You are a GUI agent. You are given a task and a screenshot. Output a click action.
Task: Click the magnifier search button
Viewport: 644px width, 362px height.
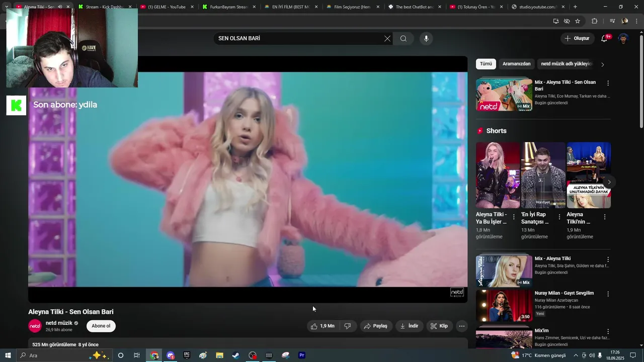(404, 39)
